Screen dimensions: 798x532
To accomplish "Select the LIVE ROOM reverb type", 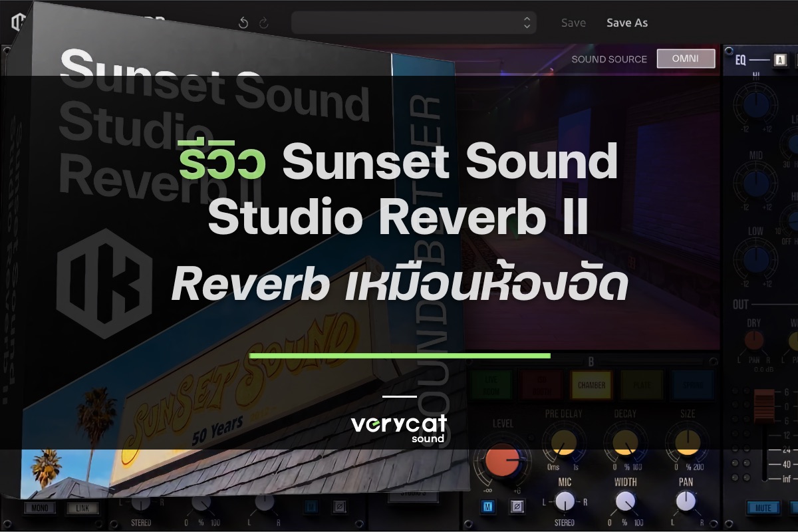I will click(492, 384).
